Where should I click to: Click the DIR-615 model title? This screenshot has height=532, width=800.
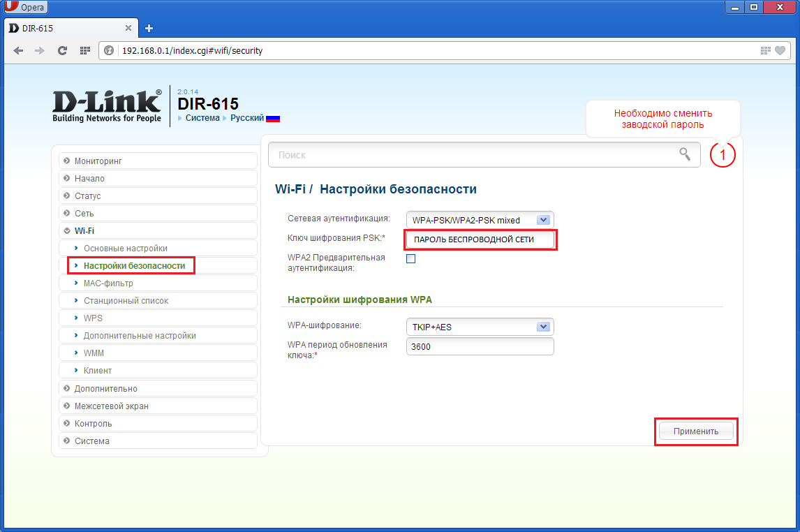click(x=208, y=103)
